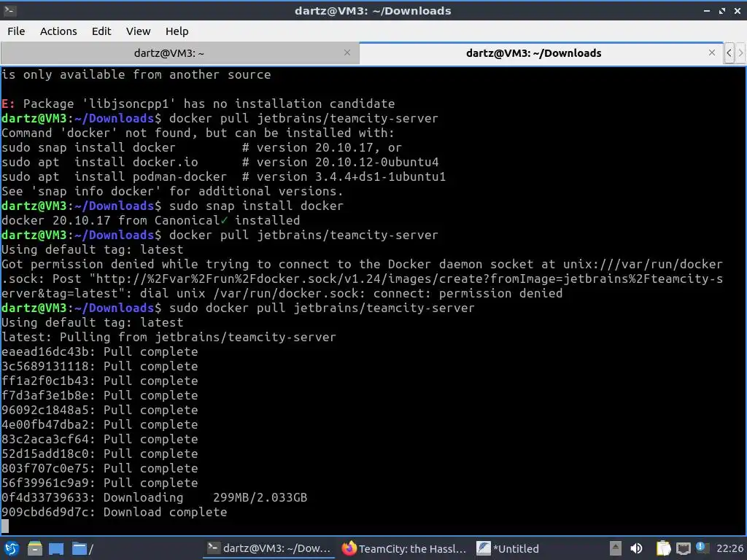The image size is (747, 560).
Task: Click the tab-bar left arrow
Action: click(729, 52)
